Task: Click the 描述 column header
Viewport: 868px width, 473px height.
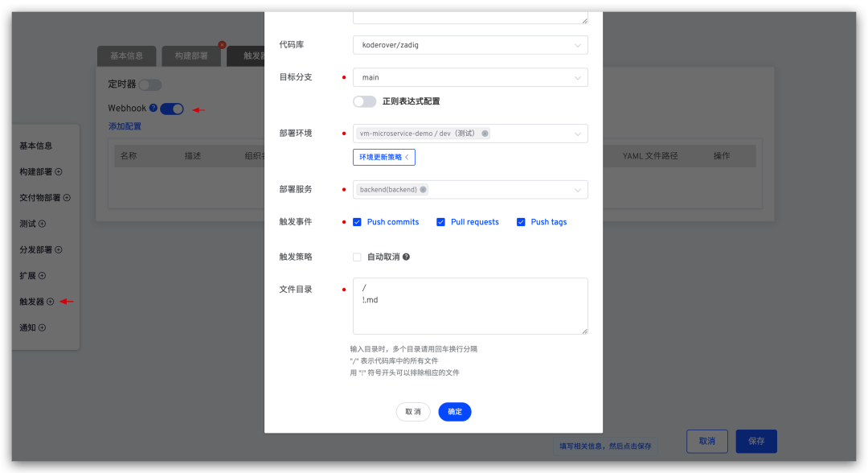Action: (x=193, y=156)
